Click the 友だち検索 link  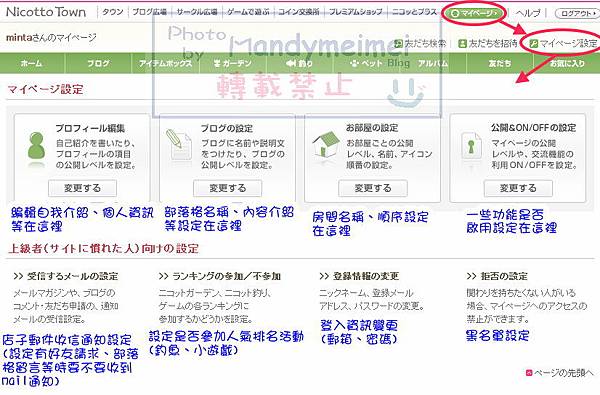(425, 43)
